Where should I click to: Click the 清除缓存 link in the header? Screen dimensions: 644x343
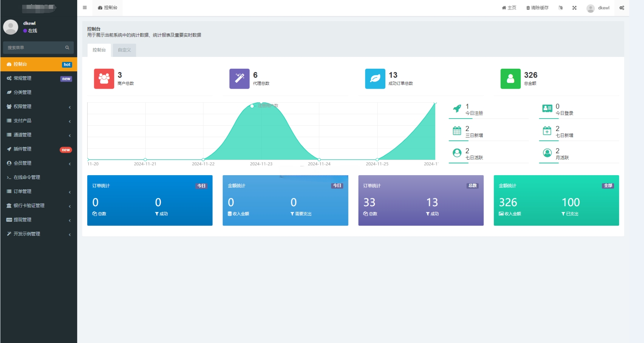[537, 8]
